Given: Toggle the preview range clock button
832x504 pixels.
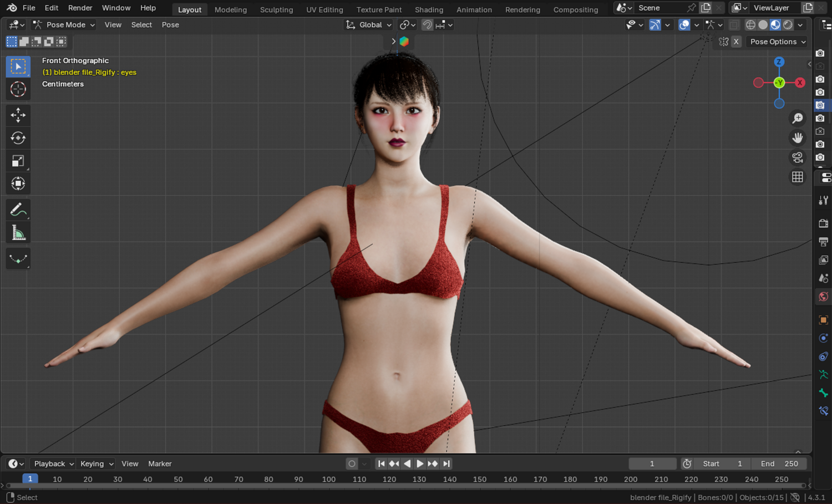Looking at the screenshot, I should [687, 464].
